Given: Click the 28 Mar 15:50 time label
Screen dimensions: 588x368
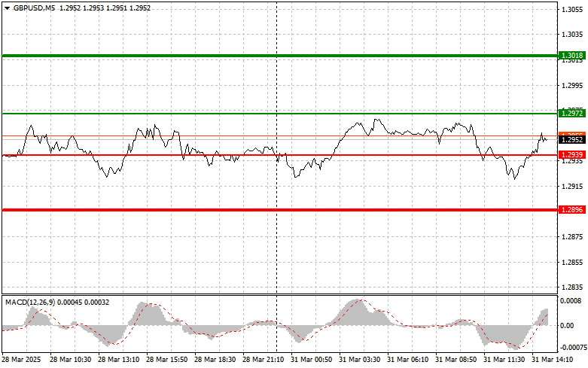Looking at the screenshot, I should (167, 360).
